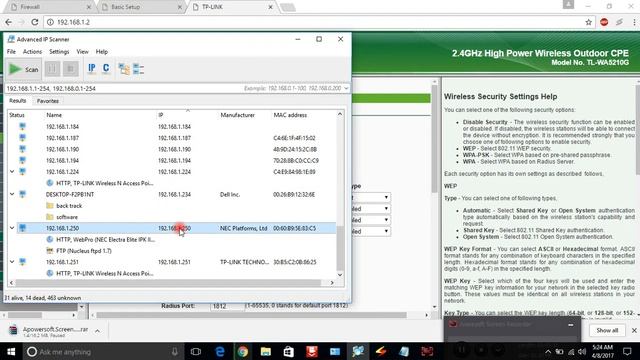Open Google Chrome from the taskbar
The width and height of the screenshot is (640, 360).
pyautogui.click(x=242, y=351)
